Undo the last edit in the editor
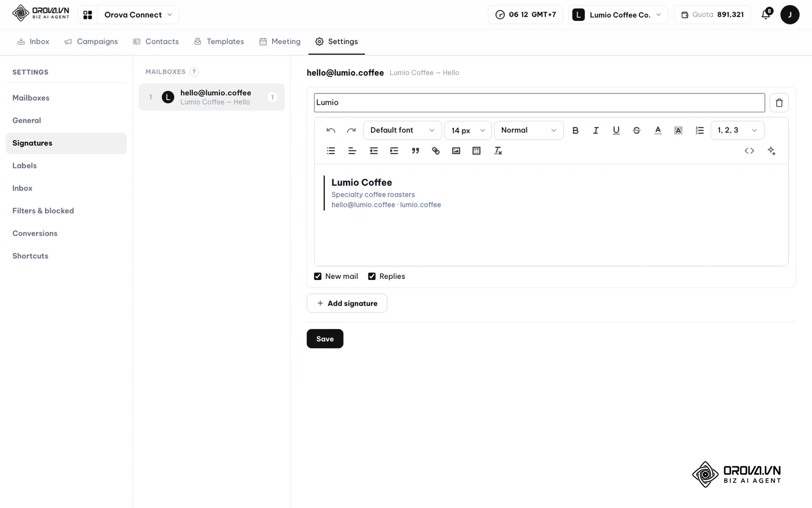812x508 pixels. pos(331,131)
